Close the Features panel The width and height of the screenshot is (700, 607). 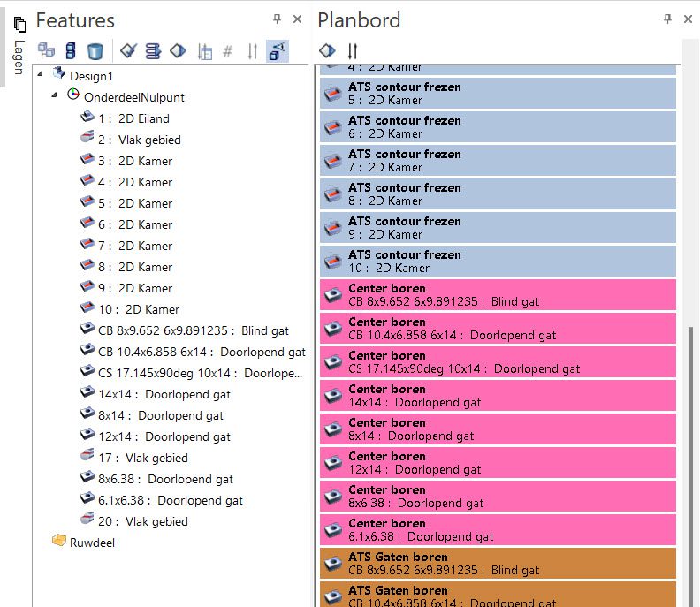point(297,19)
